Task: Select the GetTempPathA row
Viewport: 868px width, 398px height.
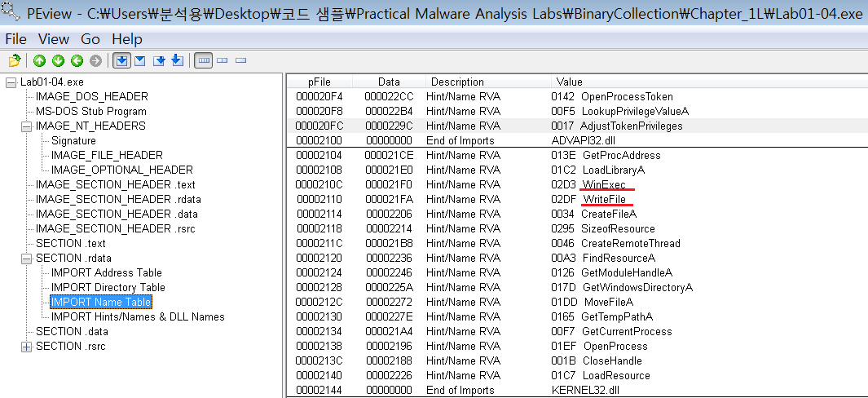Action: (x=577, y=317)
